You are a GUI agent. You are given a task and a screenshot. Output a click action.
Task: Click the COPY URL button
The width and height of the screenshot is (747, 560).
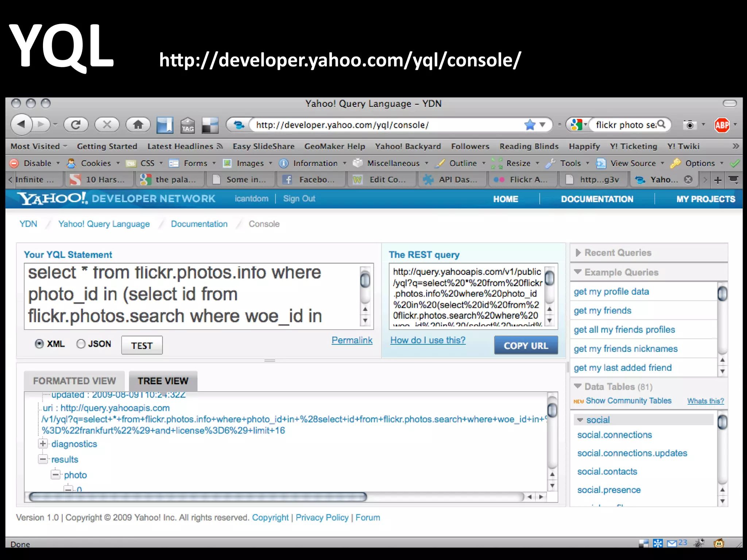[526, 346]
